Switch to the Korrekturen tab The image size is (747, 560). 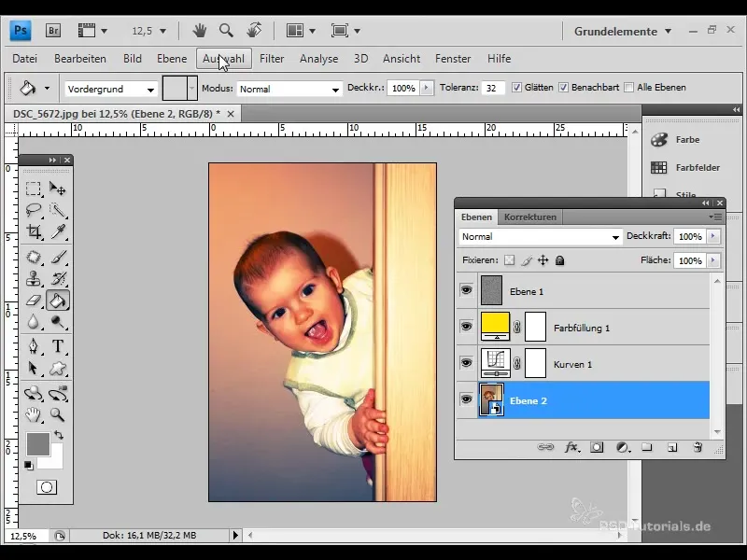(529, 217)
